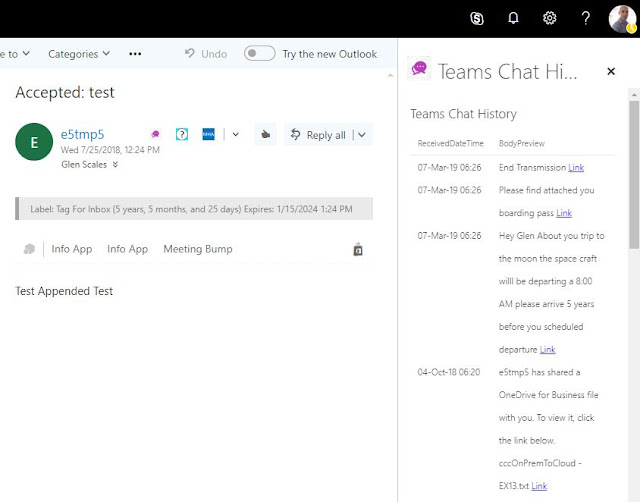The image size is (640, 502).
Task: Toggle Try the new Outlook switch
Action: pyautogui.click(x=259, y=53)
